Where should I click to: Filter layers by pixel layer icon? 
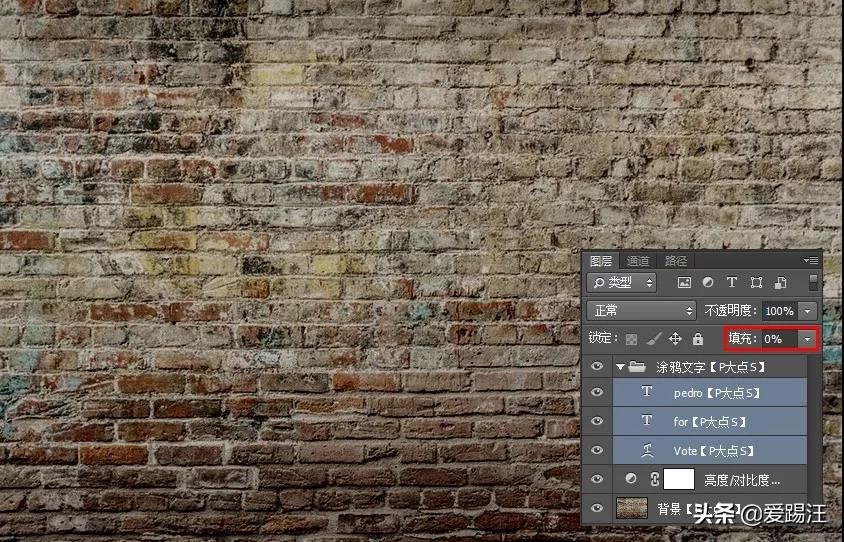(x=684, y=284)
